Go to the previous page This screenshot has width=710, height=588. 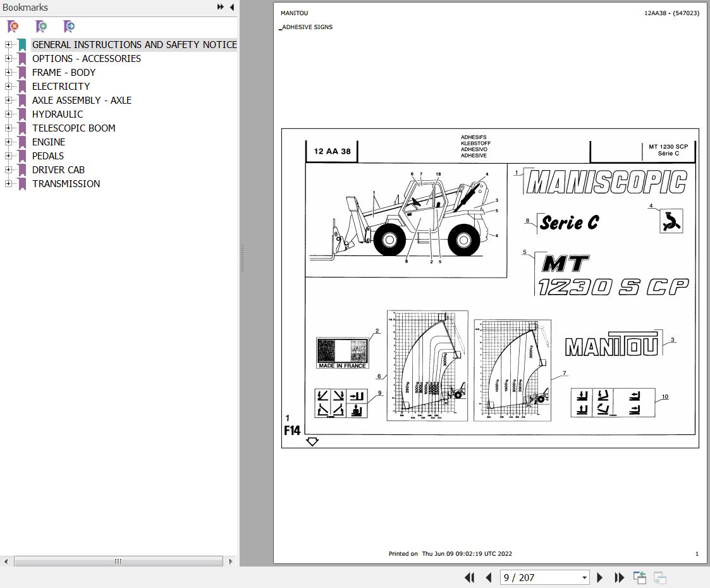[487, 577]
